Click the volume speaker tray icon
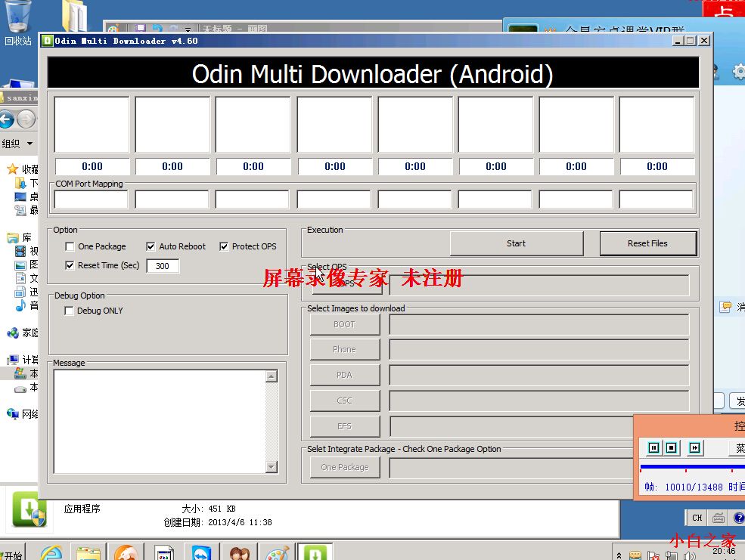The image size is (745, 560). [x=690, y=555]
